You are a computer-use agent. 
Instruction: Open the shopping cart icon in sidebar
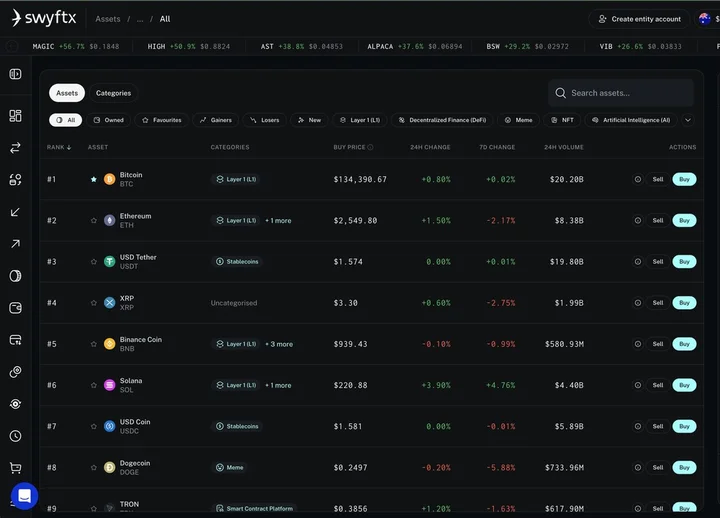(15, 468)
